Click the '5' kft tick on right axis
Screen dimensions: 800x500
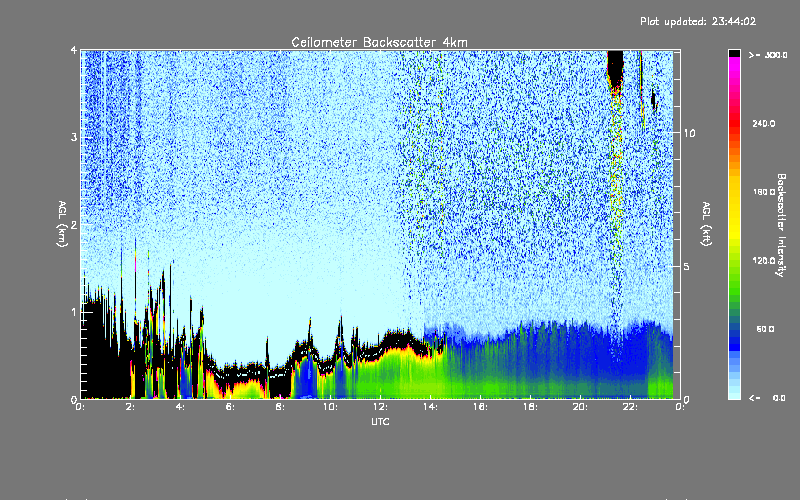[x=686, y=266]
